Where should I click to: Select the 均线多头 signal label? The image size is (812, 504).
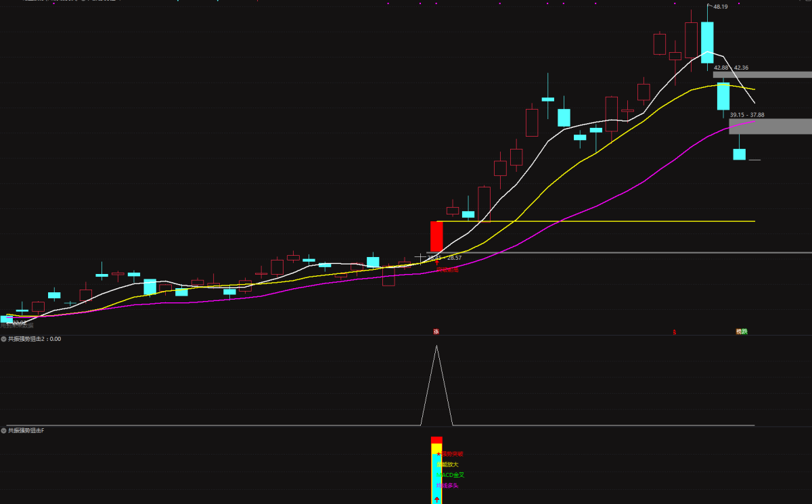[447, 486]
